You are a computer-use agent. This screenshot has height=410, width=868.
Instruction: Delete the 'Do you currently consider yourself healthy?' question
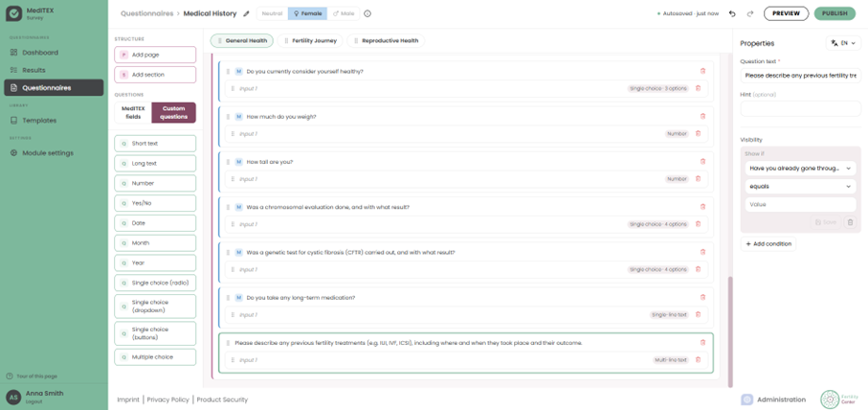[702, 71]
